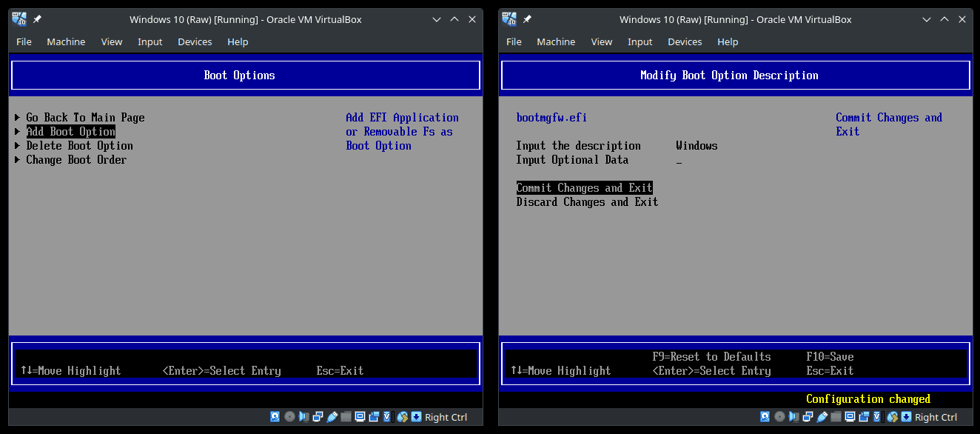This screenshot has height=434, width=980.
Task: Select Go Back To Main Page
Action: [85, 118]
